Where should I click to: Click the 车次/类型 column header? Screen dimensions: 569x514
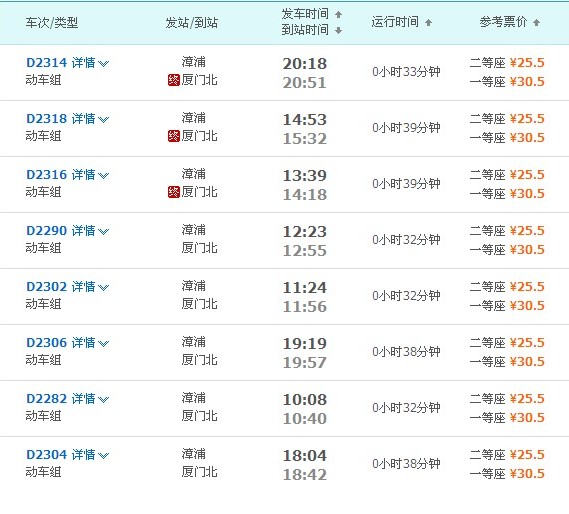click(x=52, y=23)
